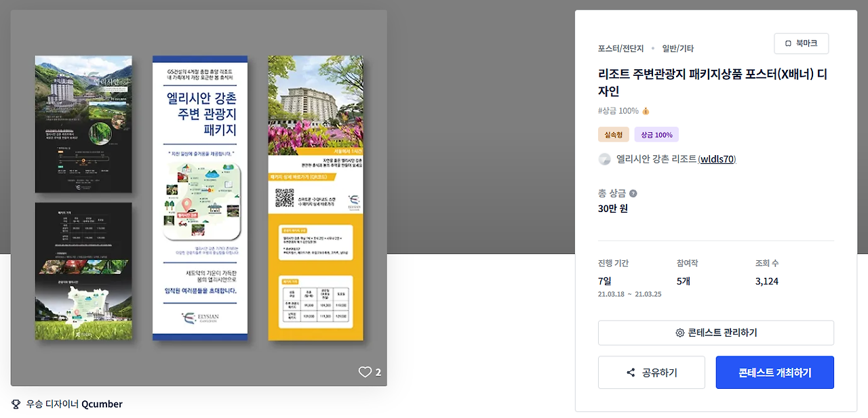The width and height of the screenshot is (868, 418).
Task: Click the 총 상금 label
Action: (x=612, y=194)
